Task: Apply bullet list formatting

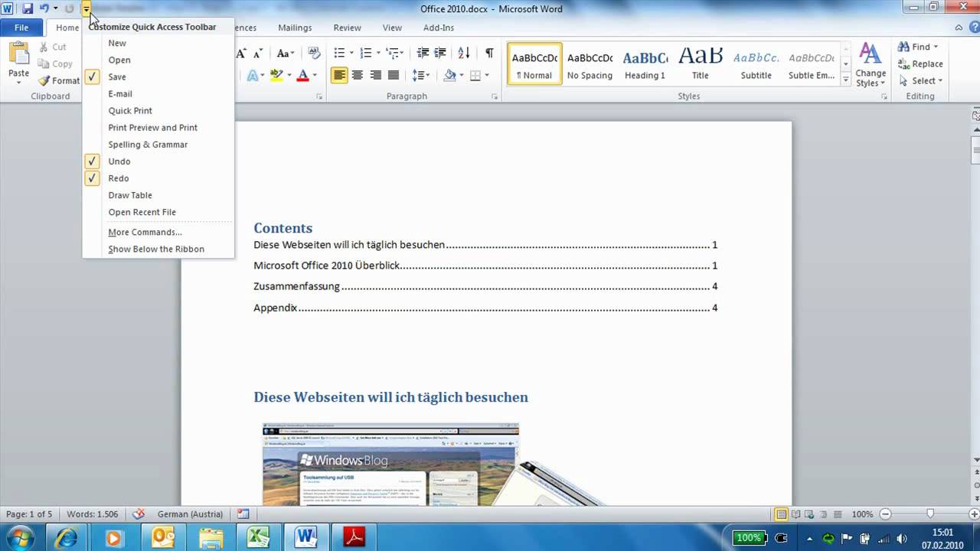Action: 339,54
